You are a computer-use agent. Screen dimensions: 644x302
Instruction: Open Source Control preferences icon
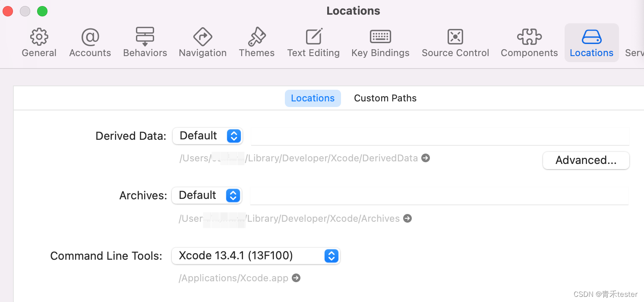455,37
